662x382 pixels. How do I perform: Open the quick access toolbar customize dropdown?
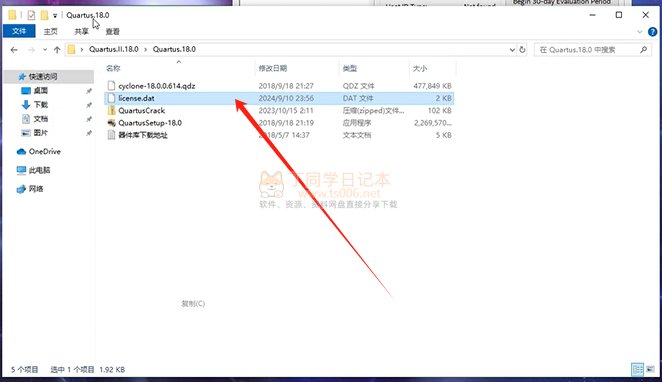[x=55, y=16]
